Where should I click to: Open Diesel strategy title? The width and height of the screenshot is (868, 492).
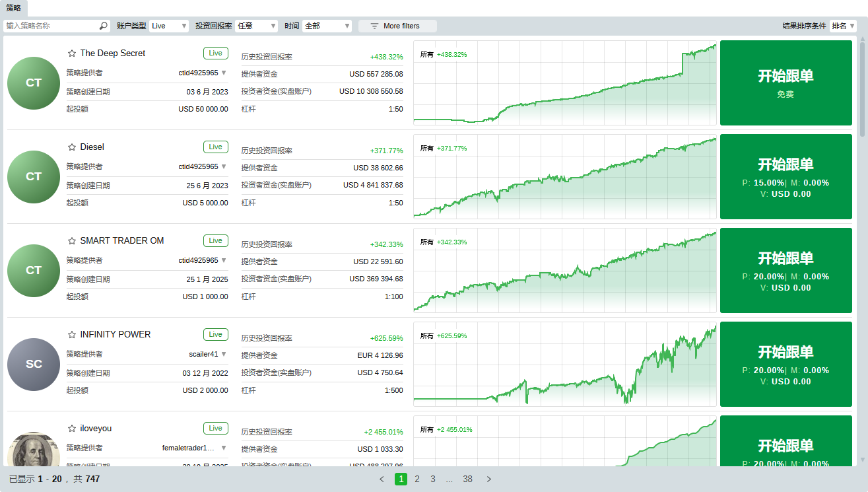(92, 147)
